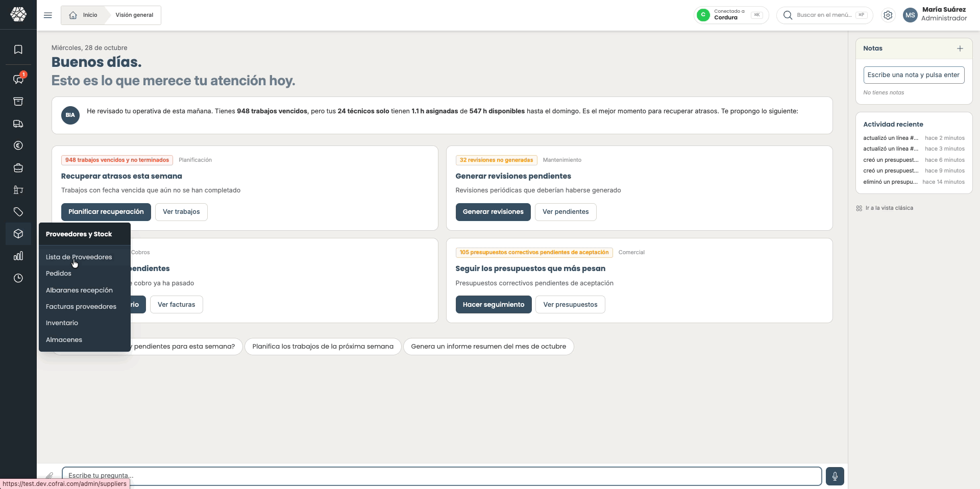The image size is (980, 489).
Task: Open the settings gear icon
Action: point(888,15)
